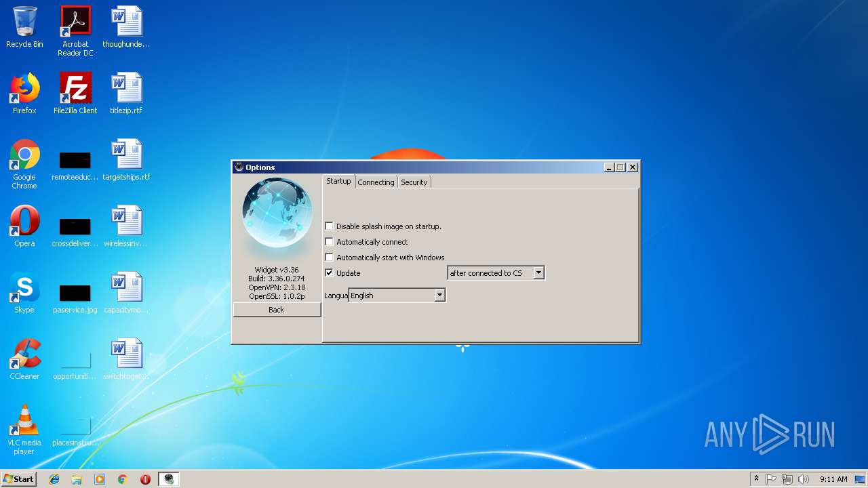The height and width of the screenshot is (488, 868).
Task: Select the switchtoget… document icon
Action: pos(126,359)
